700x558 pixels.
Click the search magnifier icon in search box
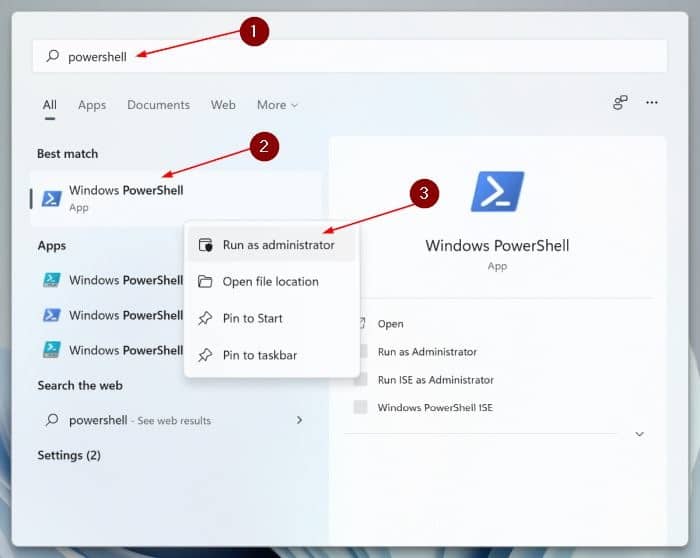(53, 56)
